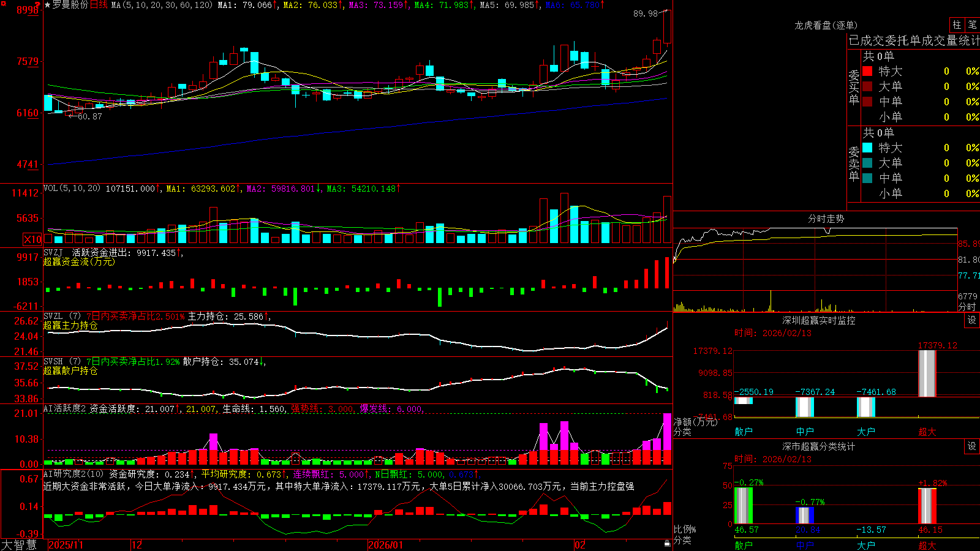This screenshot has width=980, height=551.
Task: Click the 深圳超赢实时监控 panel title
Action: tap(819, 320)
